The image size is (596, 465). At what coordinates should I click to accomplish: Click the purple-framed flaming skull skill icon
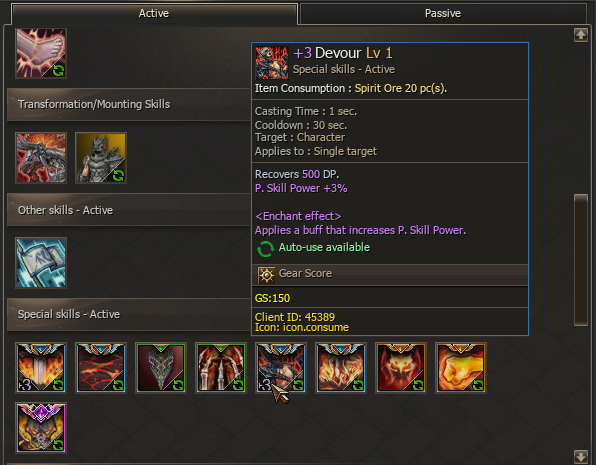pos(41,428)
